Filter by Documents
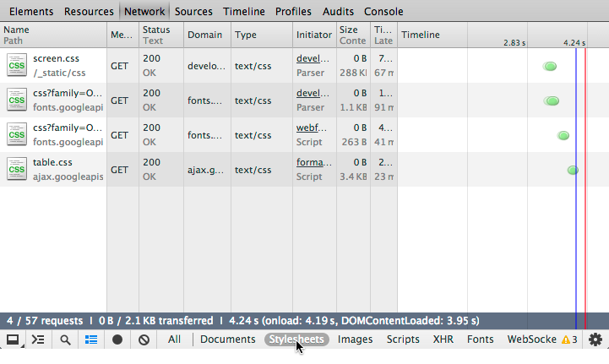This screenshot has width=609, height=364. [x=228, y=340]
